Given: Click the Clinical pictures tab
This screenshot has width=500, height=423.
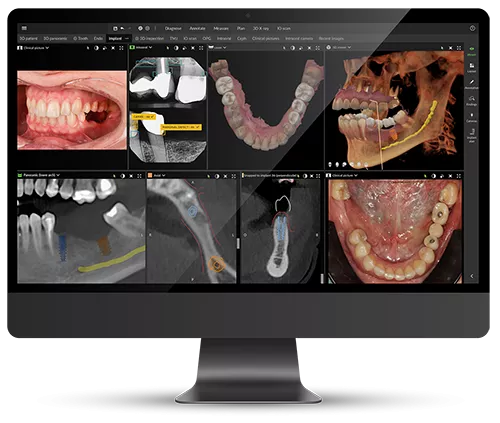Looking at the screenshot, I should tap(266, 39).
